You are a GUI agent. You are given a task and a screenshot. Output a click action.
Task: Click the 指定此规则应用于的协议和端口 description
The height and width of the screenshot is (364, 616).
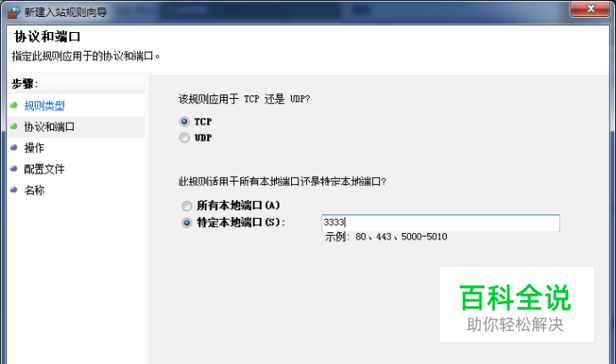[85, 56]
